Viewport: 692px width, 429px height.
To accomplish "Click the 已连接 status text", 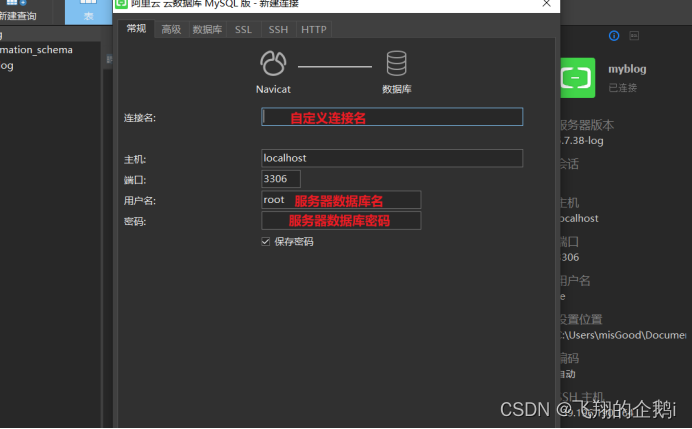I will [x=623, y=88].
